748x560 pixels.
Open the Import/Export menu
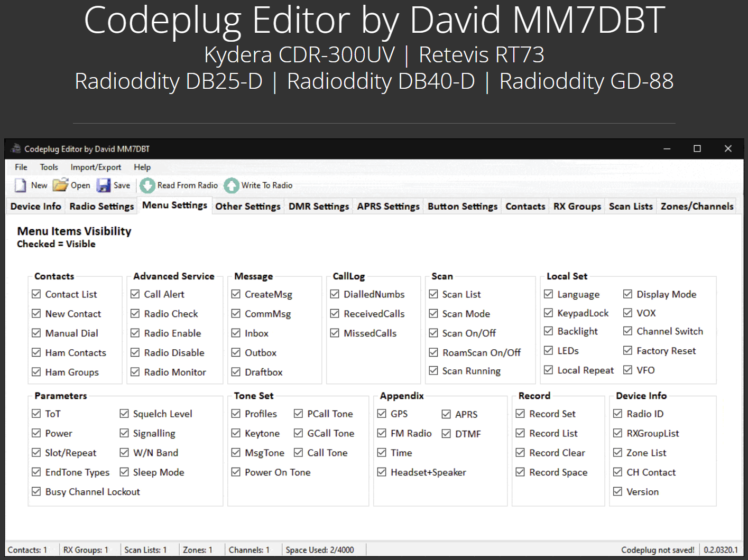point(96,167)
